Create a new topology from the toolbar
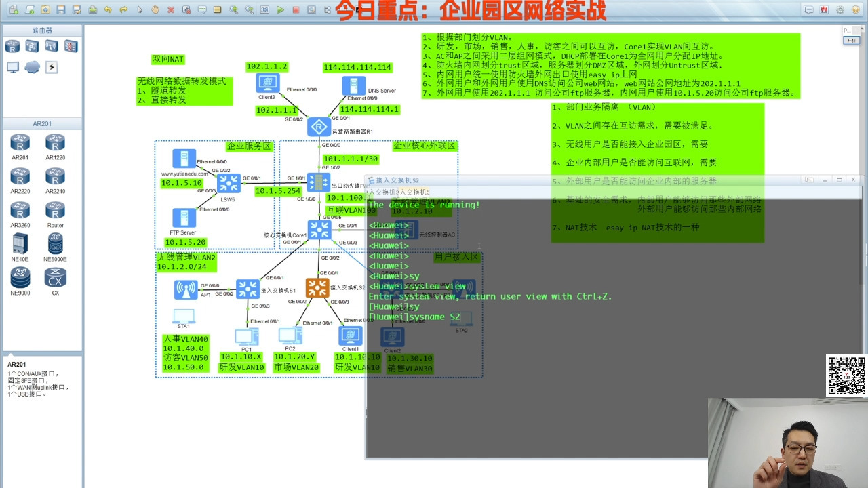 [13, 9]
